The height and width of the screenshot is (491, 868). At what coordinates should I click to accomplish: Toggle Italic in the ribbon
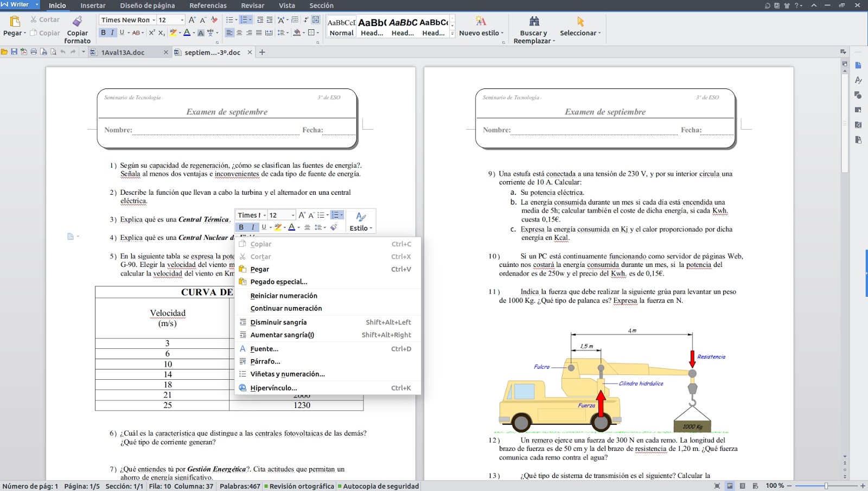coord(112,33)
